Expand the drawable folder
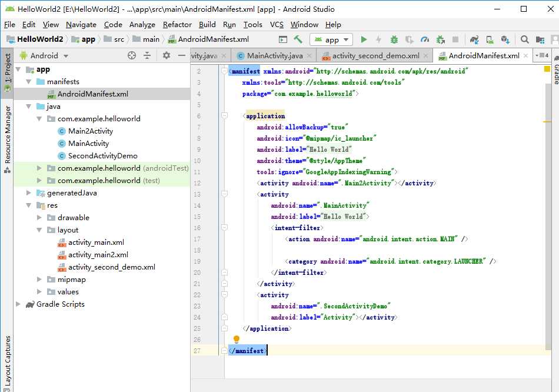Image resolution: width=559 pixels, height=392 pixels. [x=39, y=218]
